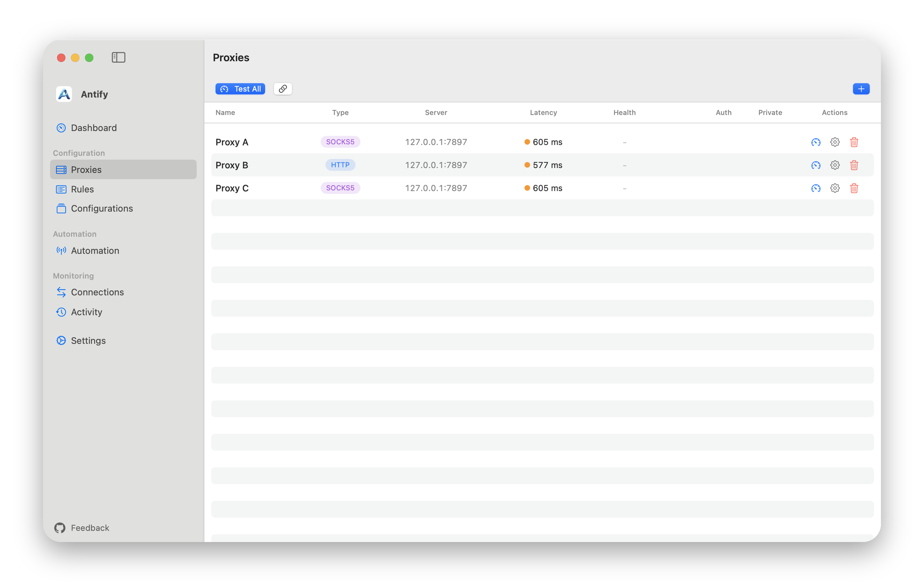The width and height of the screenshot is (924, 582).
Task: Click the Server column header
Action: click(x=436, y=112)
